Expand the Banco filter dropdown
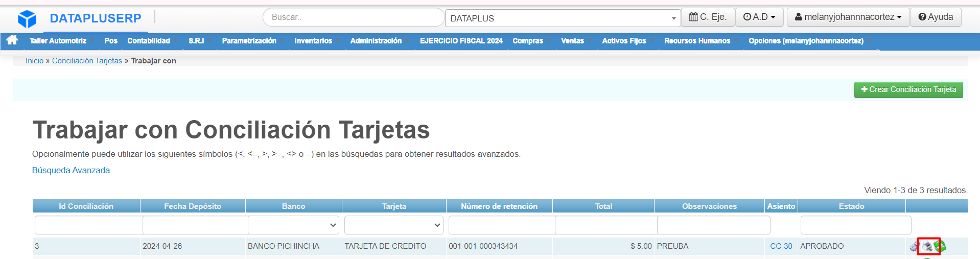980x259 pixels. tap(293, 225)
